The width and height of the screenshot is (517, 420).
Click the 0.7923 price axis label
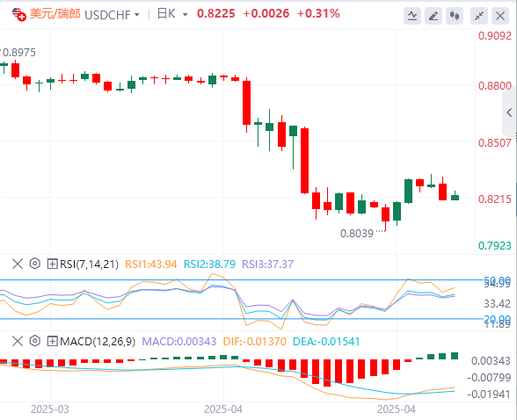click(x=495, y=246)
